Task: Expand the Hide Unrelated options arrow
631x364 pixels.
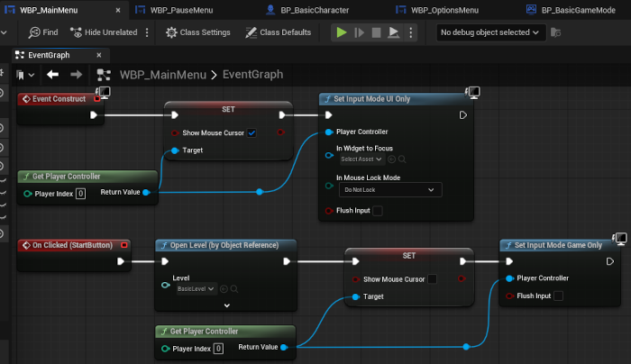Action: click(x=146, y=32)
